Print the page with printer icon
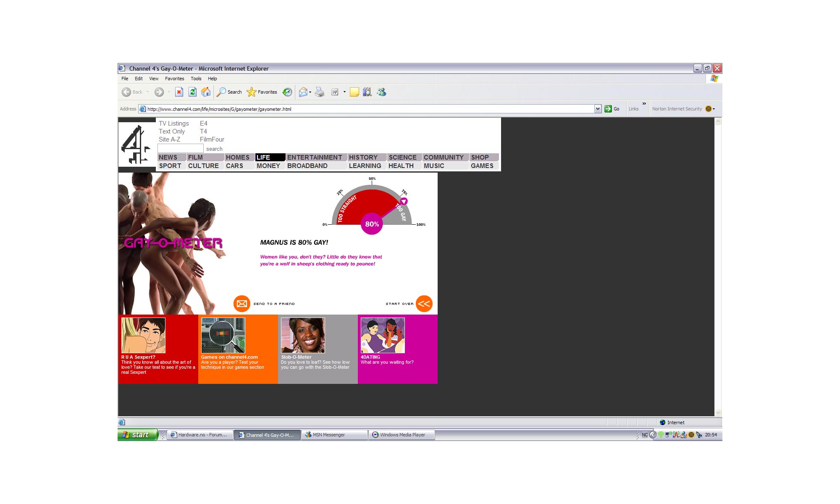 (x=320, y=92)
